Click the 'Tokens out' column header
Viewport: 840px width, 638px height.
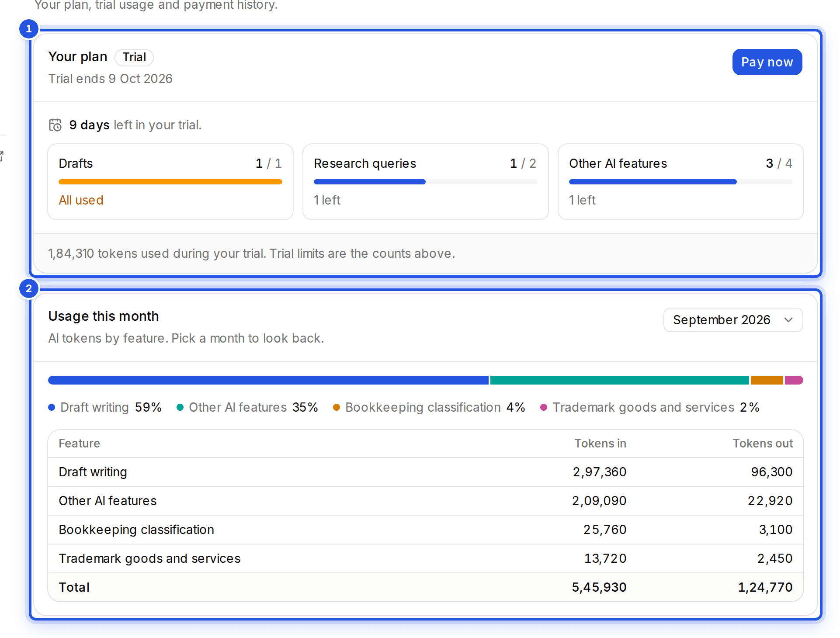point(763,444)
